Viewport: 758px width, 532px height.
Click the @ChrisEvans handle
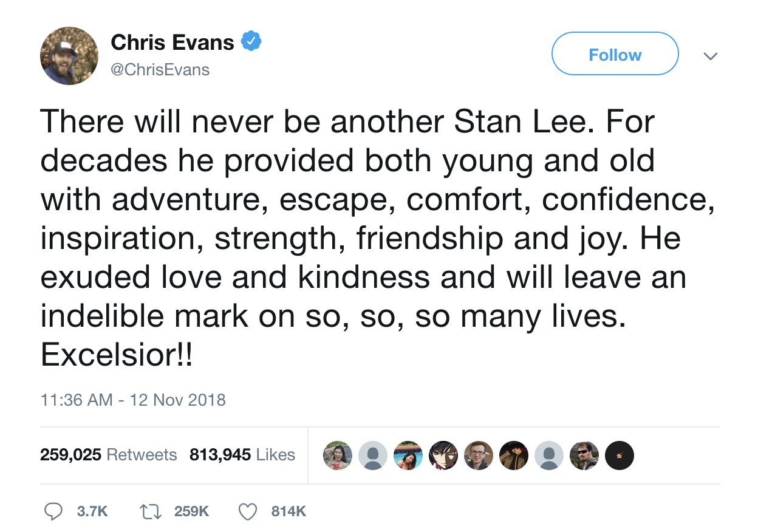click(160, 70)
